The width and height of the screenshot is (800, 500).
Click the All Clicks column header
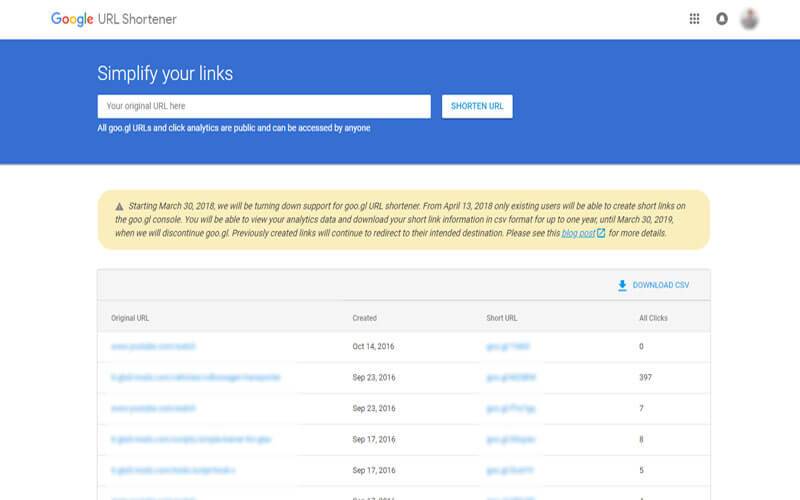[653, 318]
